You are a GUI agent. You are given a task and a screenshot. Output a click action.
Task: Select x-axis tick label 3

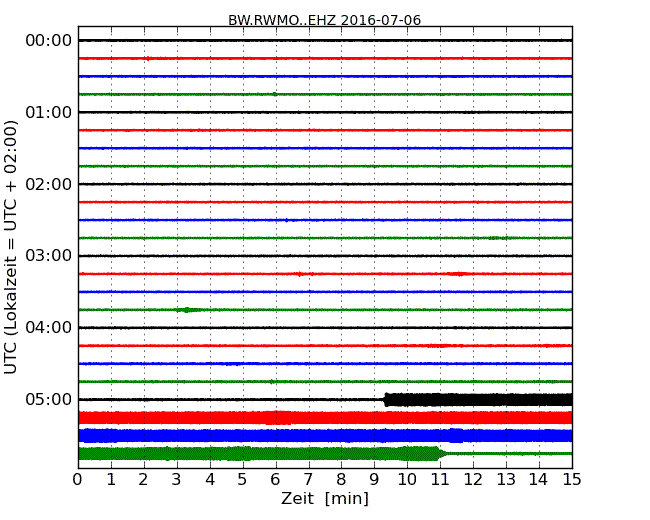coord(177,480)
